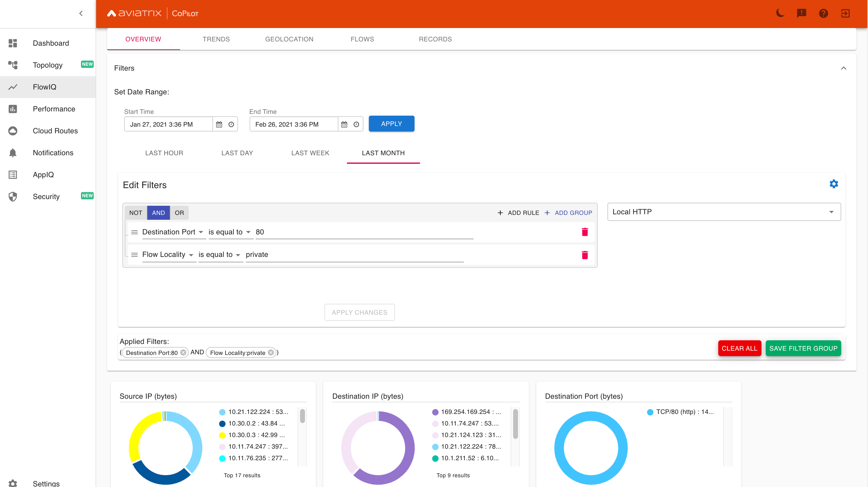The image size is (868, 487).
Task: Delete the Flow Locality rule
Action: 585,255
